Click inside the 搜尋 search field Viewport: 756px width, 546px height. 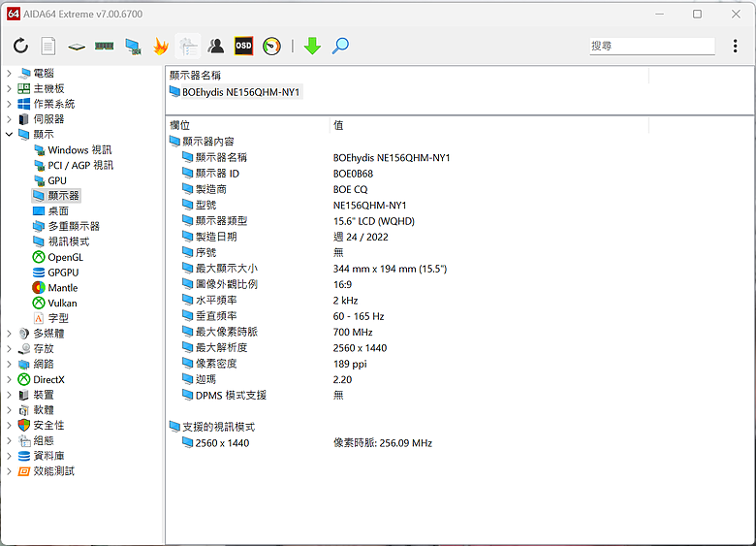(x=652, y=46)
